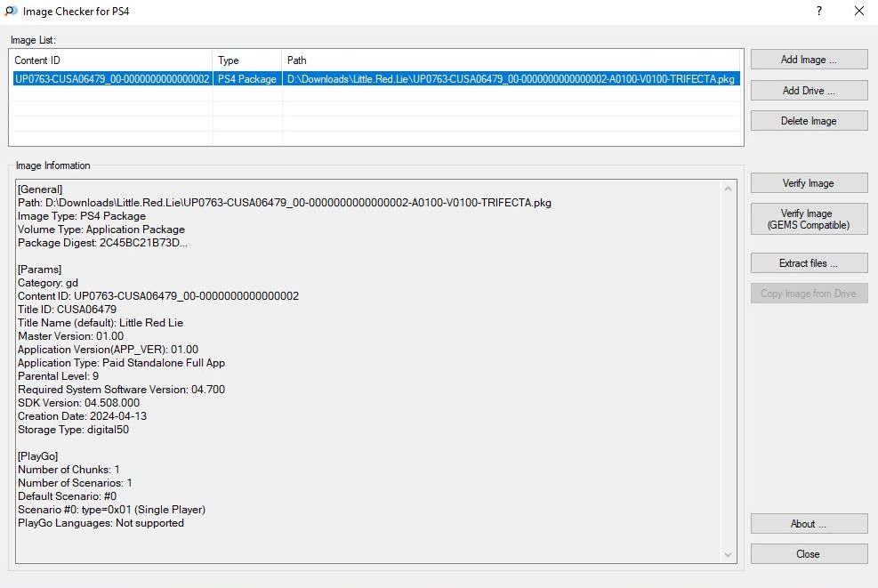Click Application Type: Paid Standalone line
The image size is (878, 588).
click(x=121, y=363)
